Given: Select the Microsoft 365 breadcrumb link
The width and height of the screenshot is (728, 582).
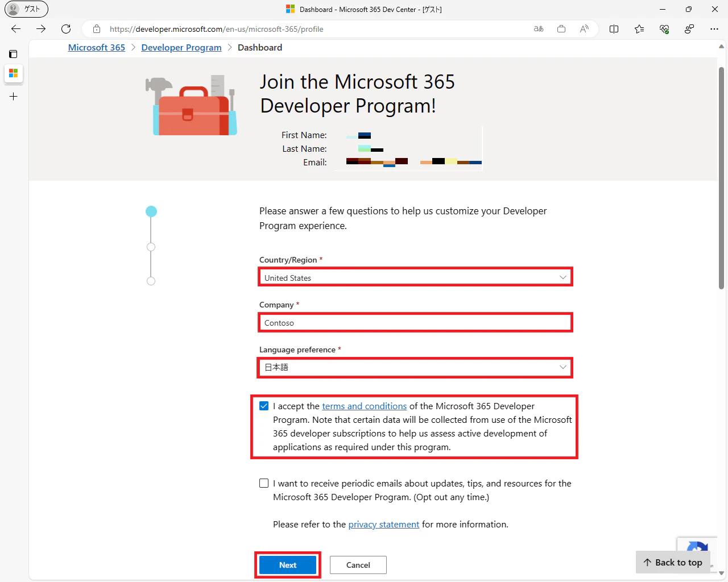Looking at the screenshot, I should click(97, 48).
